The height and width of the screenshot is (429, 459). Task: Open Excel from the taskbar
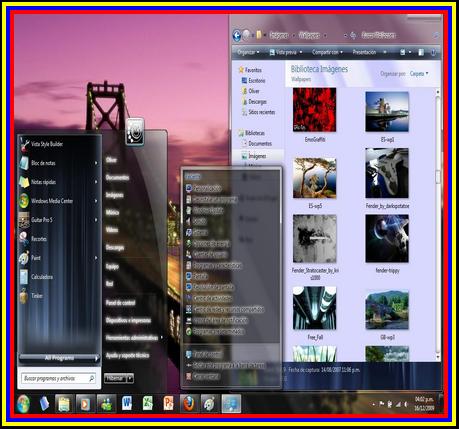(147, 403)
